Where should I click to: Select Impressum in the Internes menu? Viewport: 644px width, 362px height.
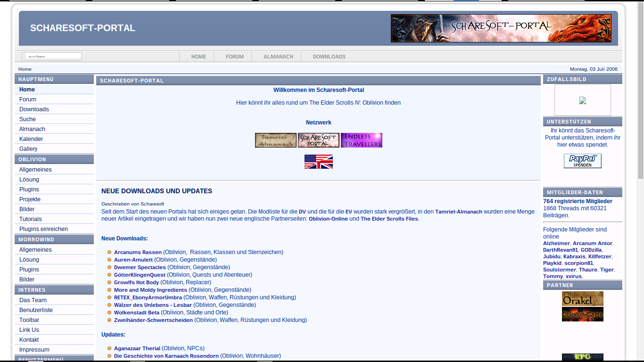34,350
